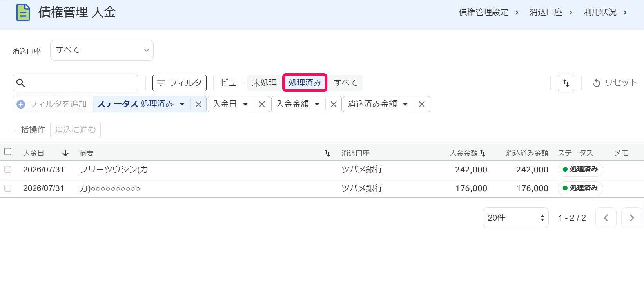
Task: Click the reset circular-arrow icon
Action: pyautogui.click(x=597, y=83)
